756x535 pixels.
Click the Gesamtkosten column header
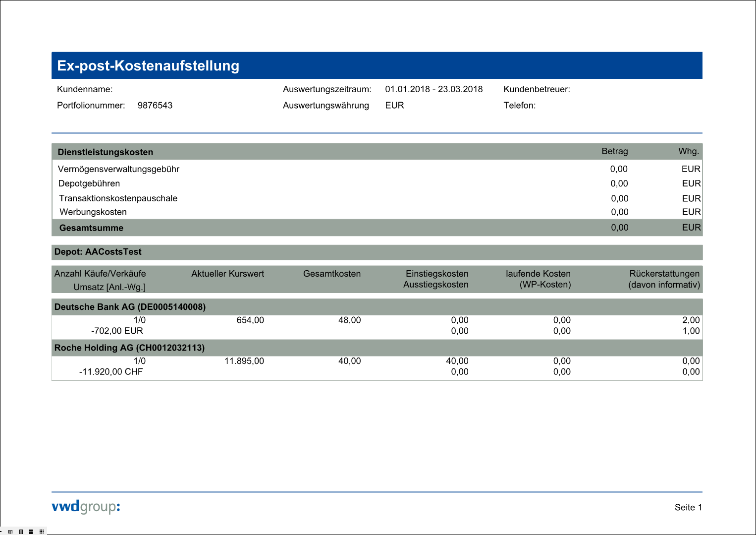(x=331, y=274)
